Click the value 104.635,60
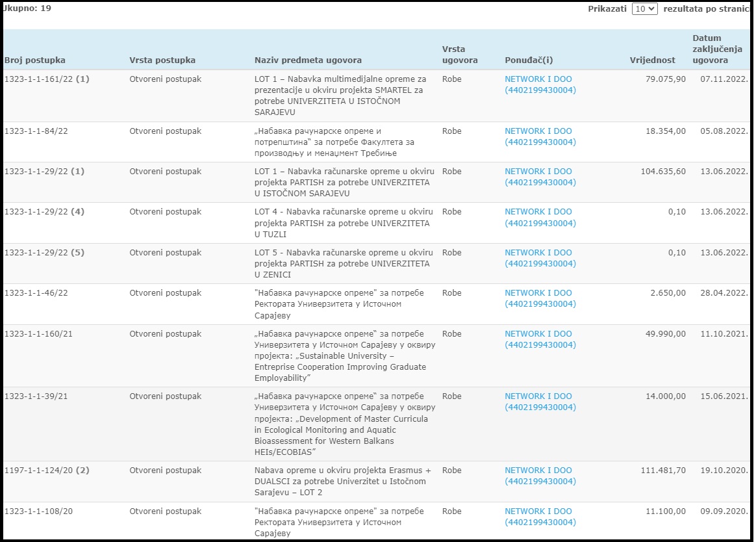Viewport: 756px width, 542px height. (x=663, y=172)
